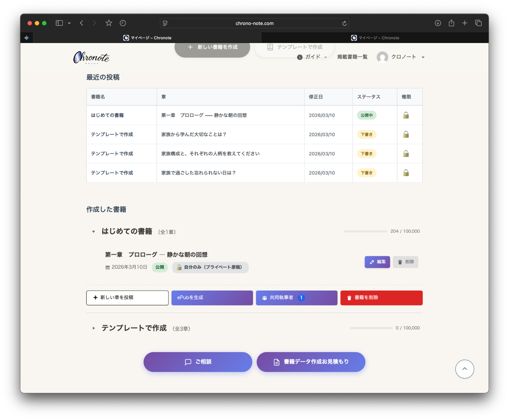Screen dimensions: 509x420
Task: Open the ガイド dropdown menu
Action: tap(312, 57)
